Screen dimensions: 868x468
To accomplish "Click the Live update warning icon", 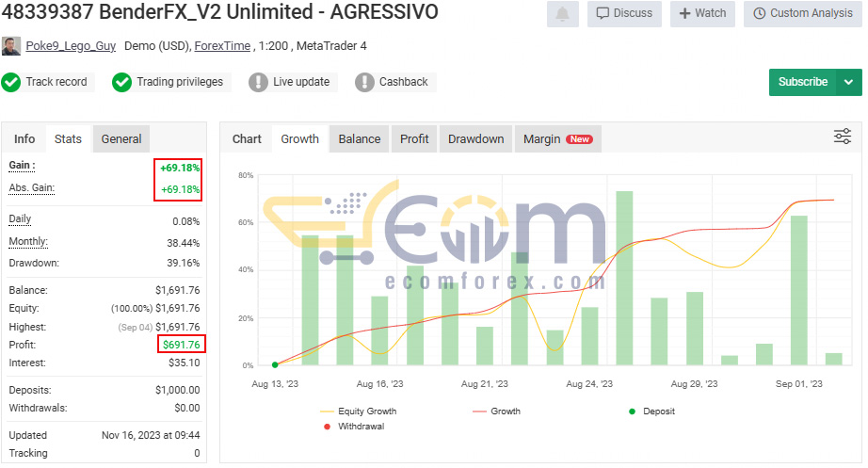I will [258, 82].
